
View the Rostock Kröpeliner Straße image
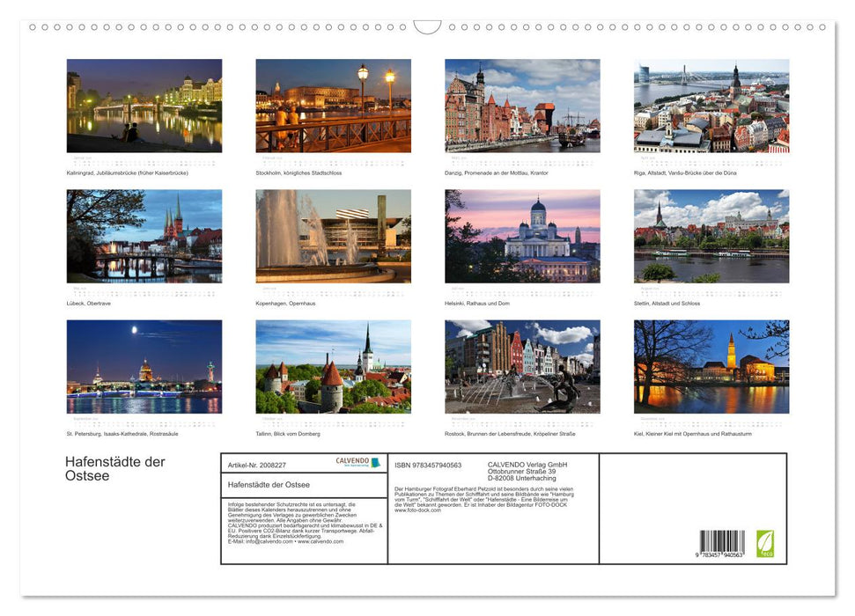pos(523,368)
